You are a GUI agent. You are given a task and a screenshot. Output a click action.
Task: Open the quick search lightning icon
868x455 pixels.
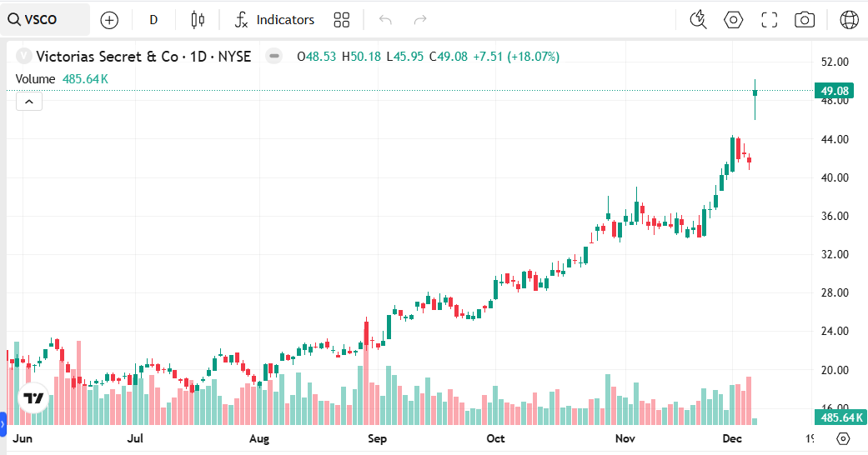699,21
